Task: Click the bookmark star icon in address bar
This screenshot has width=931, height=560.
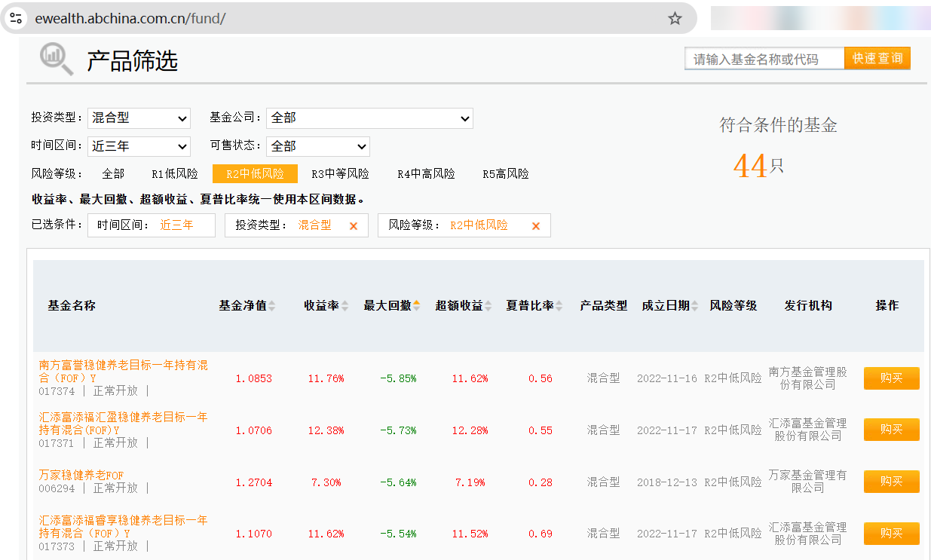Action: tap(675, 18)
